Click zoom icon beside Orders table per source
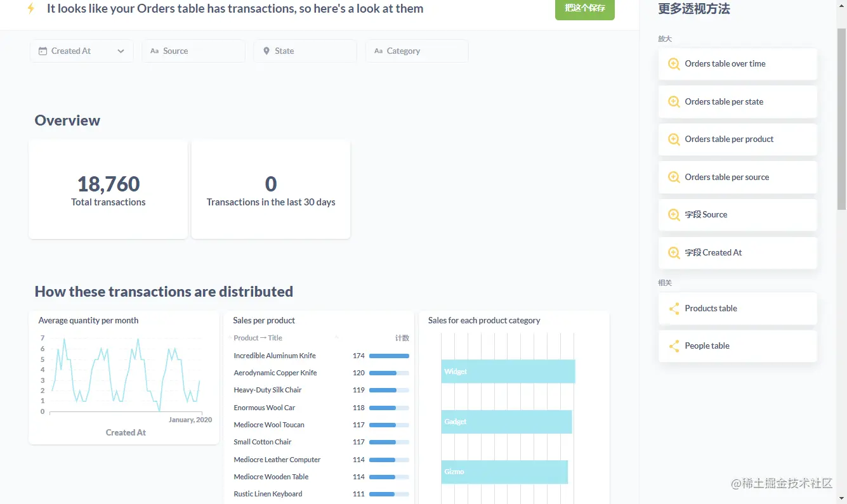This screenshot has width=847, height=504. click(x=674, y=178)
